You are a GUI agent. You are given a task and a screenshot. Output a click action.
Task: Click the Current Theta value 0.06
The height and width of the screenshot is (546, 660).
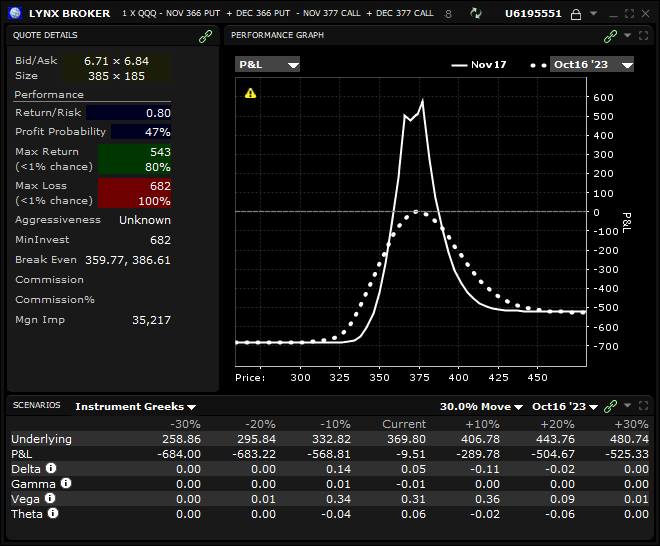413,514
